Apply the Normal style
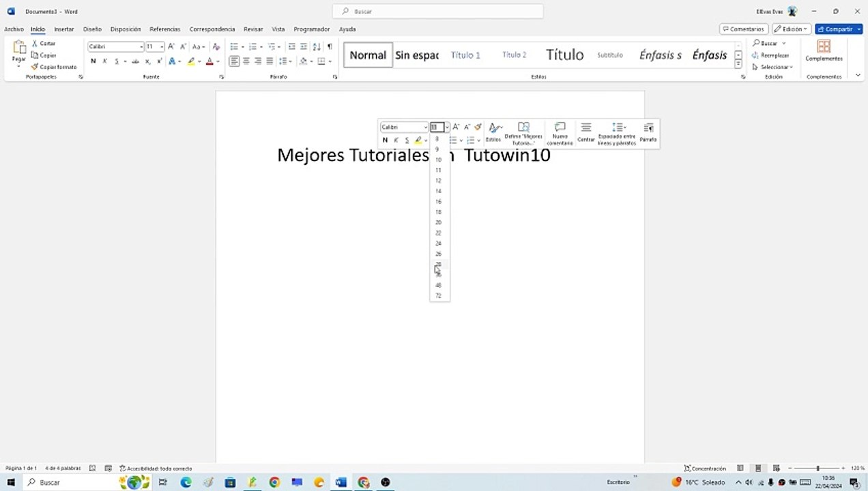Viewport: 868px width, 491px height. click(x=368, y=55)
